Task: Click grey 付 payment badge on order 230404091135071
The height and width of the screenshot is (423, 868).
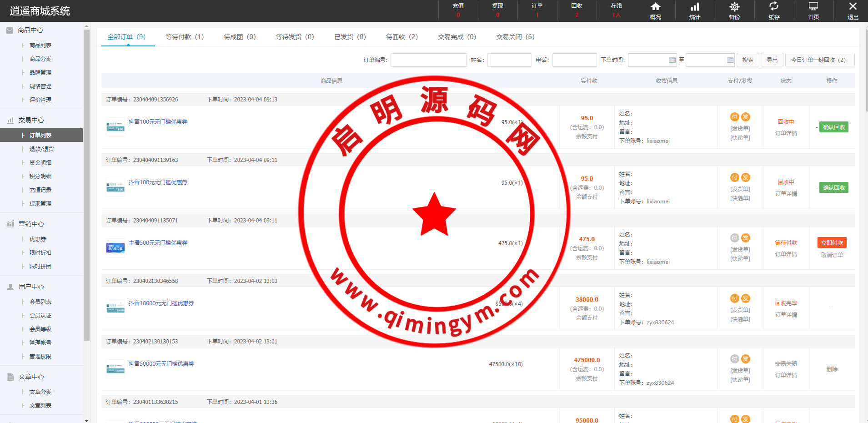Action: click(x=734, y=238)
